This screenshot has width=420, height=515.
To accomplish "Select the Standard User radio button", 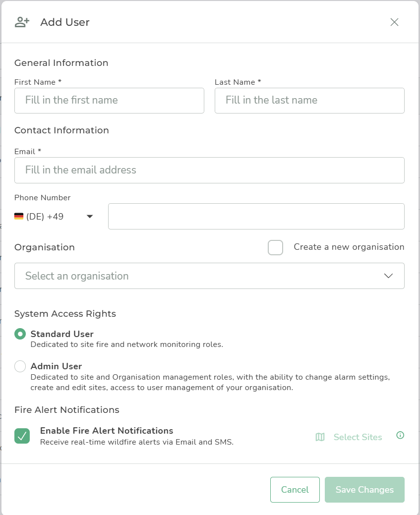I will 20,334.
